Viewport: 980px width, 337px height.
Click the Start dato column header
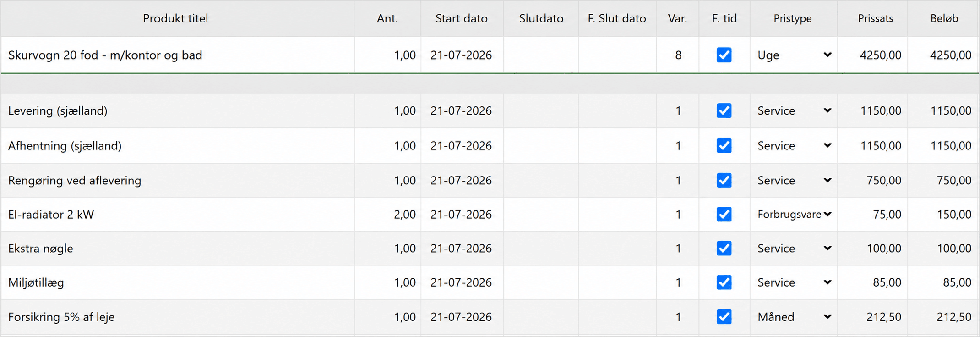point(462,18)
